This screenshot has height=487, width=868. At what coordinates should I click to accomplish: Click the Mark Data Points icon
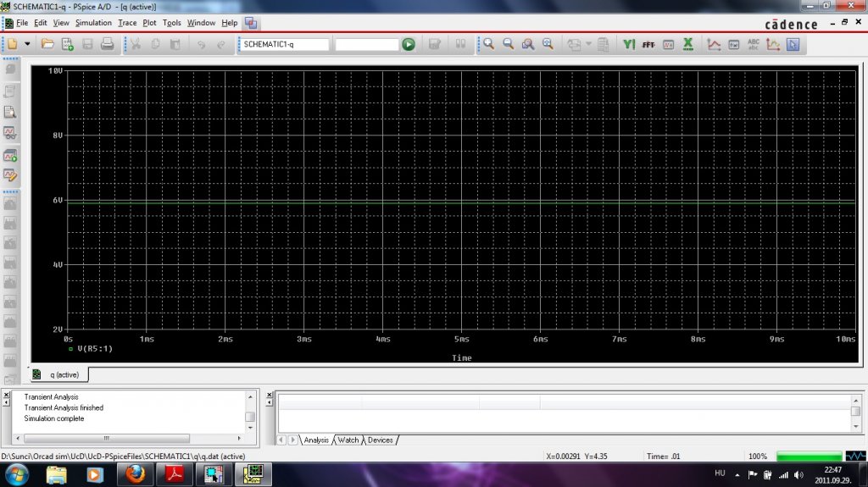click(x=773, y=44)
